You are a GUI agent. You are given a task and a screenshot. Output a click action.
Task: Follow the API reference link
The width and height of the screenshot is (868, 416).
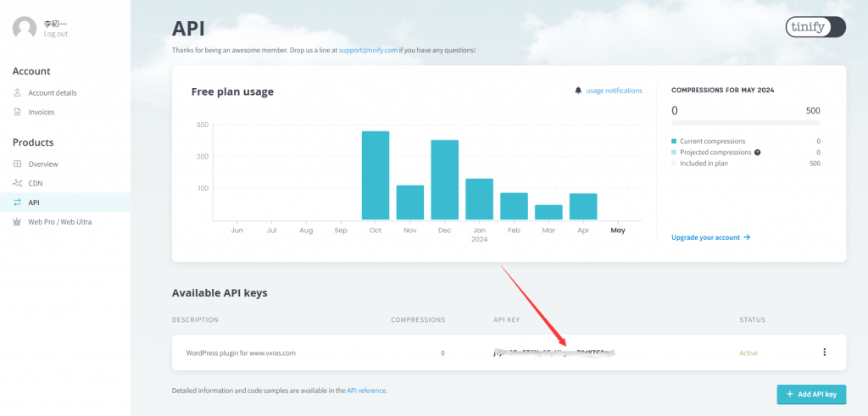coord(366,391)
